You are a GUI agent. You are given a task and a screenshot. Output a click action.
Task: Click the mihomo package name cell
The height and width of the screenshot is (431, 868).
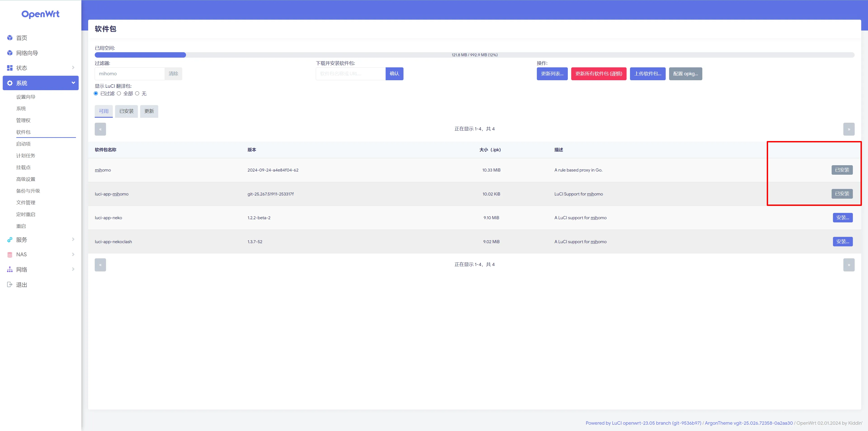pyautogui.click(x=103, y=170)
